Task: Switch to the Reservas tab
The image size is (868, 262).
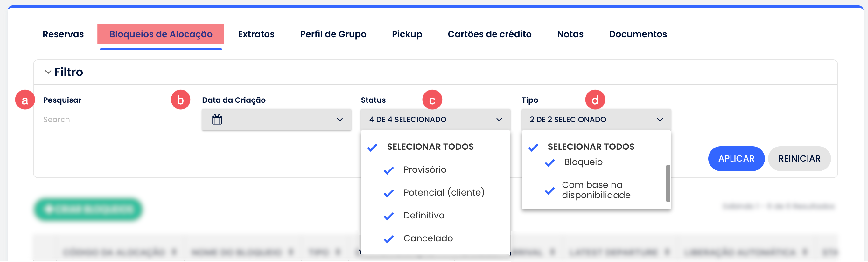Action: [x=63, y=34]
